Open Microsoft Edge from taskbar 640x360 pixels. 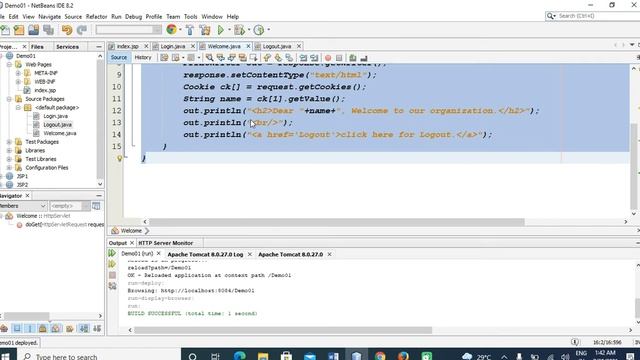point(240,356)
